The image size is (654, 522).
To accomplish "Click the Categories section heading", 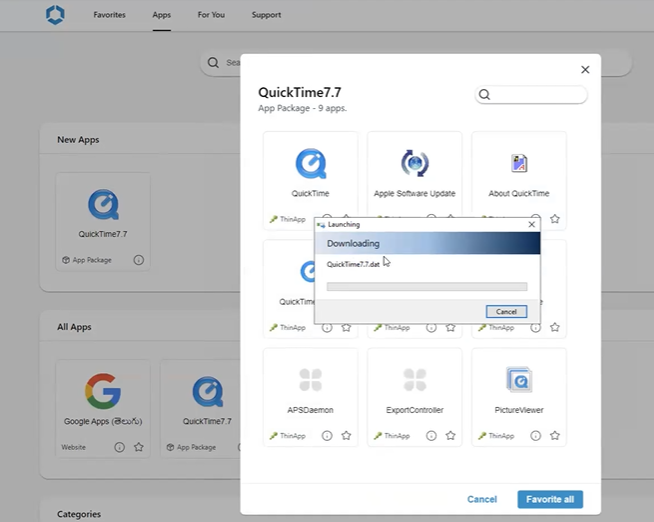I will (x=79, y=514).
